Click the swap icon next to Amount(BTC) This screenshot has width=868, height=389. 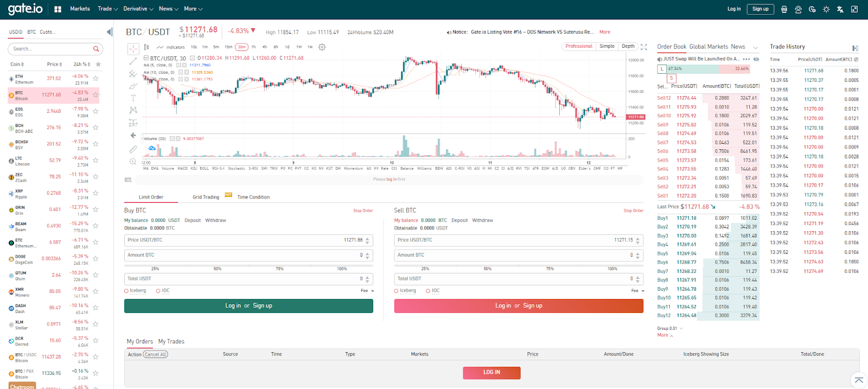click(x=856, y=59)
